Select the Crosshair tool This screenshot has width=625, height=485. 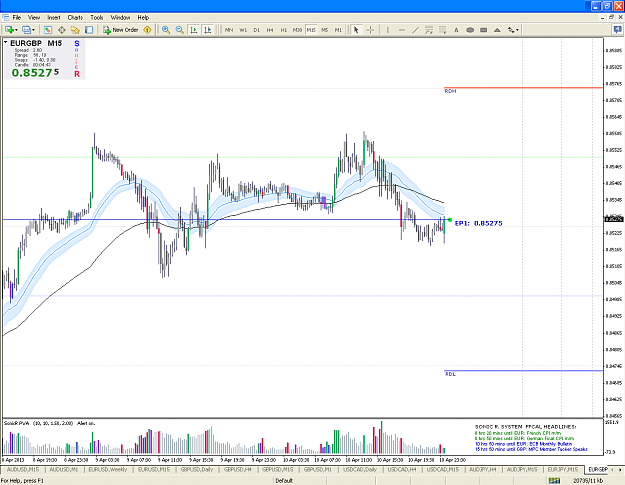click(370, 30)
